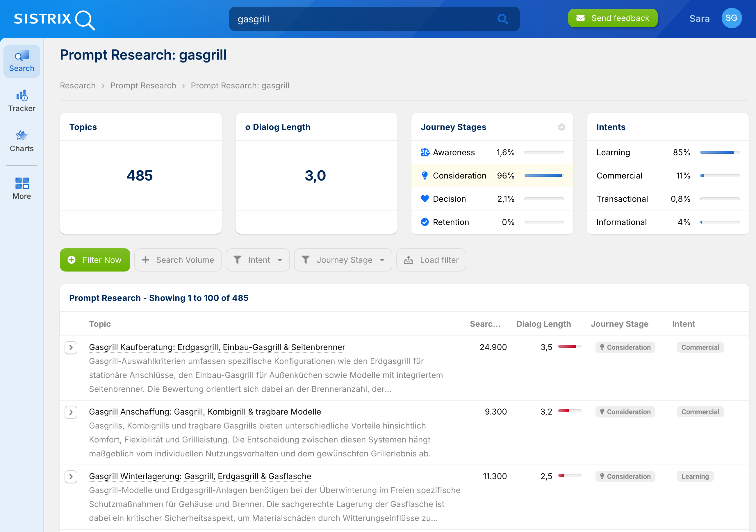Open the Journey Stages settings gear
Screen dimensions: 756x532
(561, 127)
